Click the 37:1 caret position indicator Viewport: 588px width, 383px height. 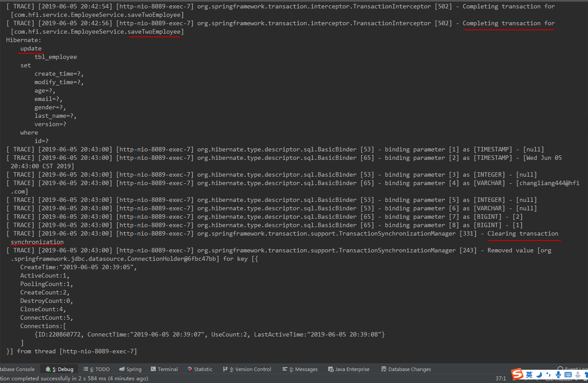[x=500, y=378]
